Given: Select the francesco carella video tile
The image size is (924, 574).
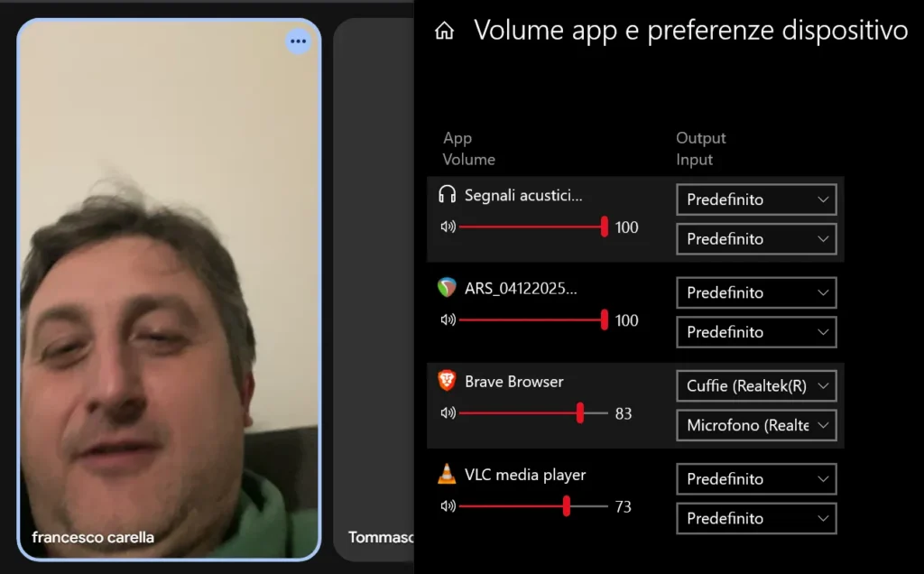Looking at the screenshot, I should tap(169, 290).
